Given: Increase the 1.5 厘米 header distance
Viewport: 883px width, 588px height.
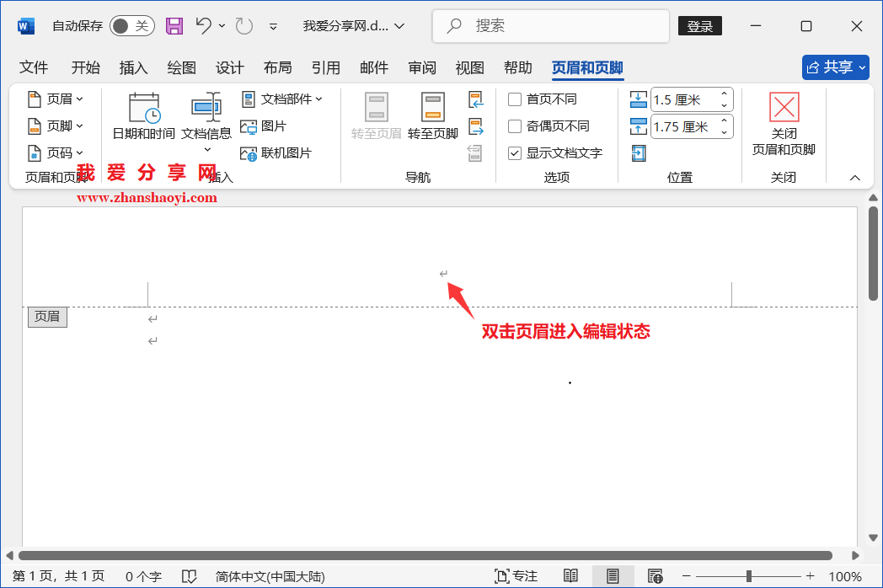Looking at the screenshot, I should pos(725,94).
